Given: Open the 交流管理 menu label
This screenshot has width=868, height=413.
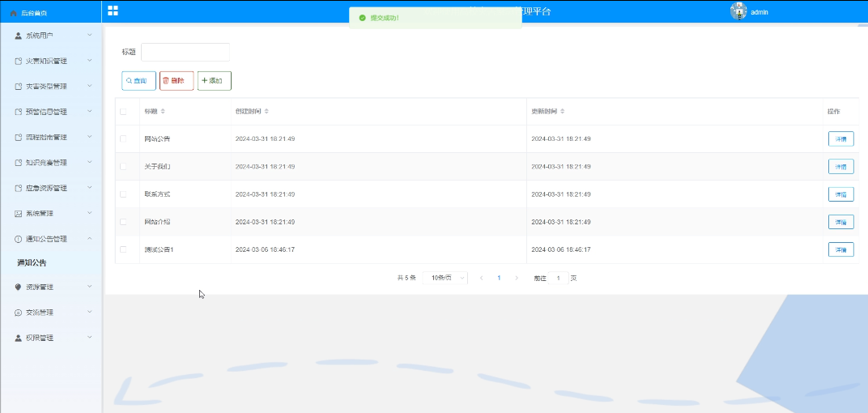Looking at the screenshot, I should [x=40, y=313].
